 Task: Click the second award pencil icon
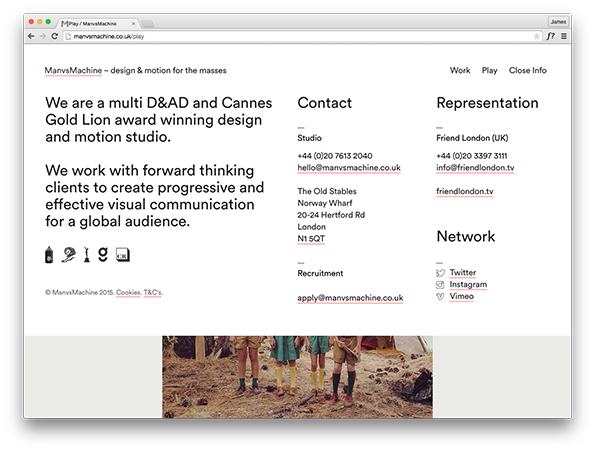click(x=68, y=255)
